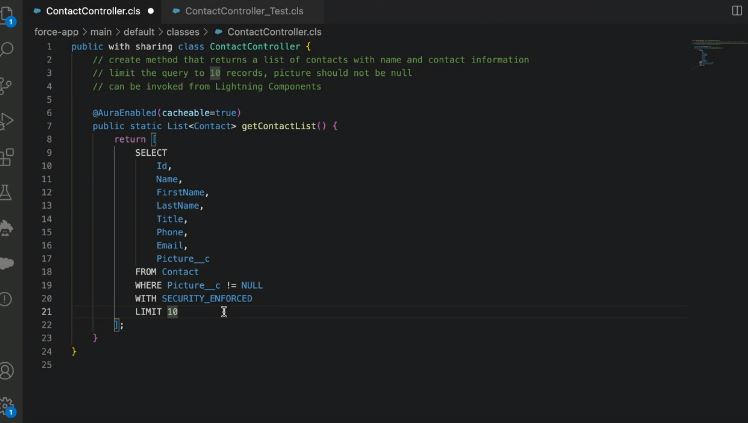
Task: Open the Search view icon
Action: [7, 49]
